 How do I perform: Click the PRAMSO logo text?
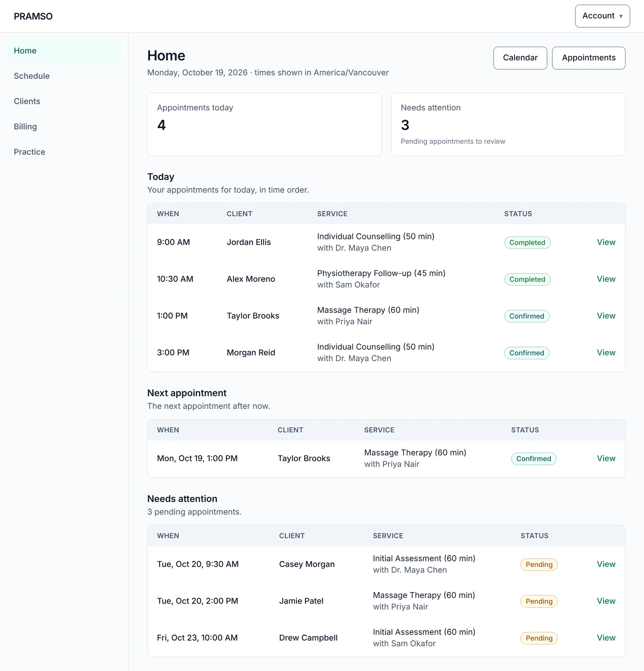pyautogui.click(x=33, y=16)
